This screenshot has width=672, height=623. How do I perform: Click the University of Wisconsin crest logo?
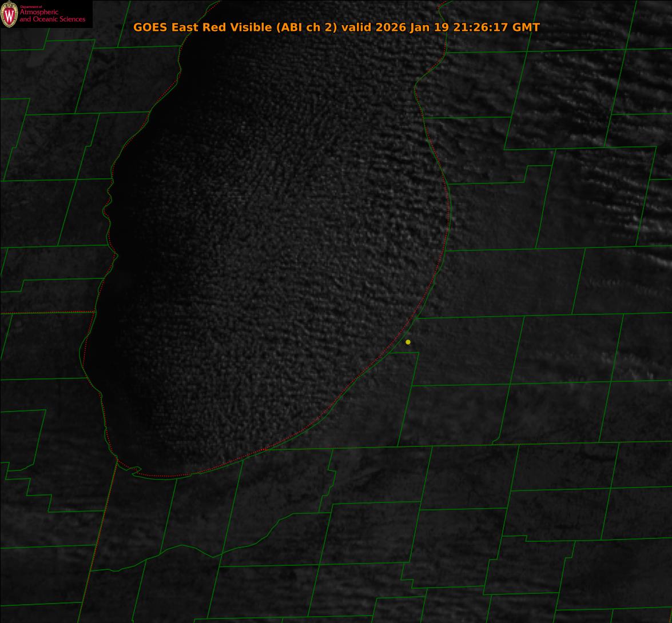(9, 14)
